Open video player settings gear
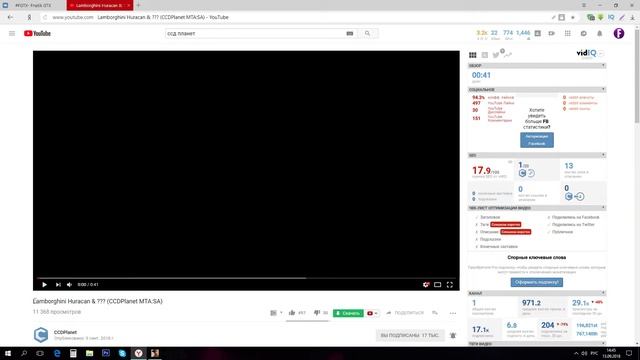The width and height of the screenshot is (640, 360). click(426, 284)
